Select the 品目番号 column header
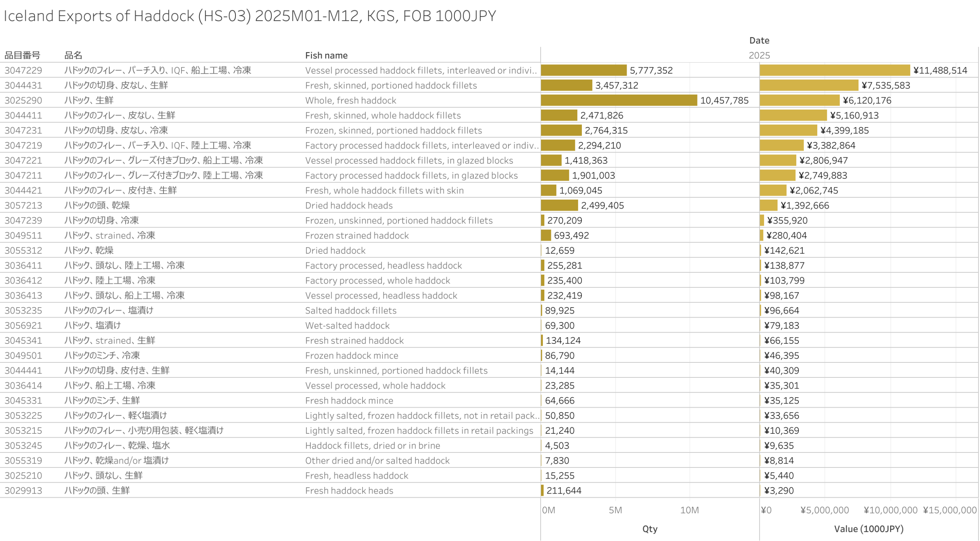 point(22,55)
